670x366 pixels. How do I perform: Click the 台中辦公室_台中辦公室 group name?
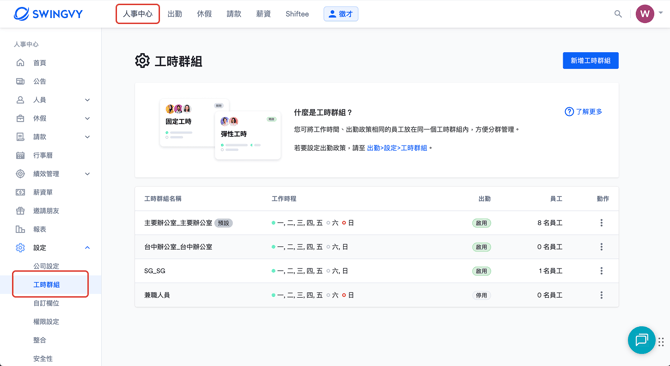pos(178,247)
